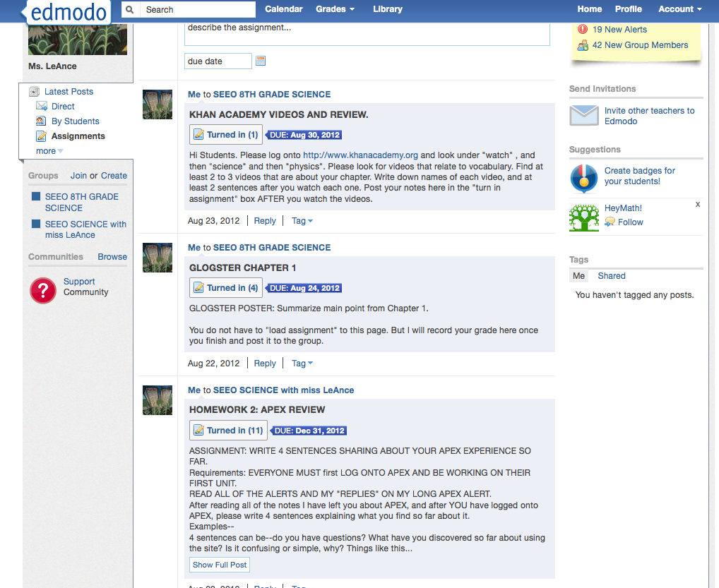
Task: Click the badge medal icon
Action: click(583, 179)
